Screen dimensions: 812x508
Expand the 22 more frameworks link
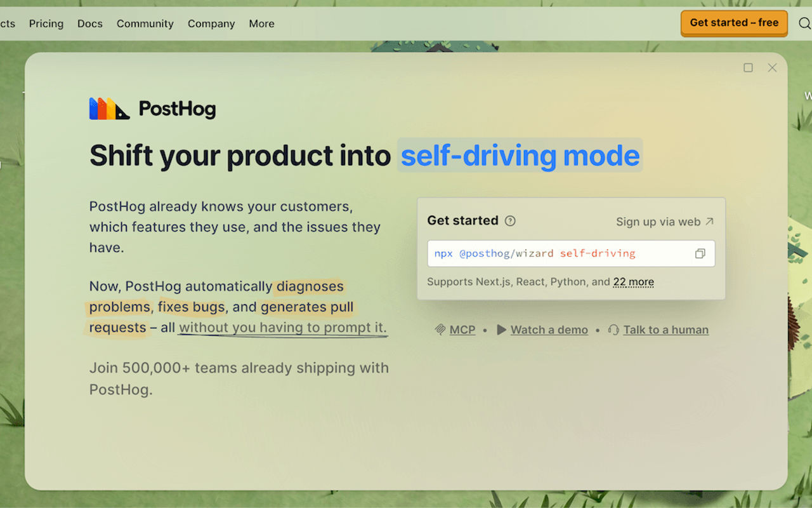click(x=634, y=282)
